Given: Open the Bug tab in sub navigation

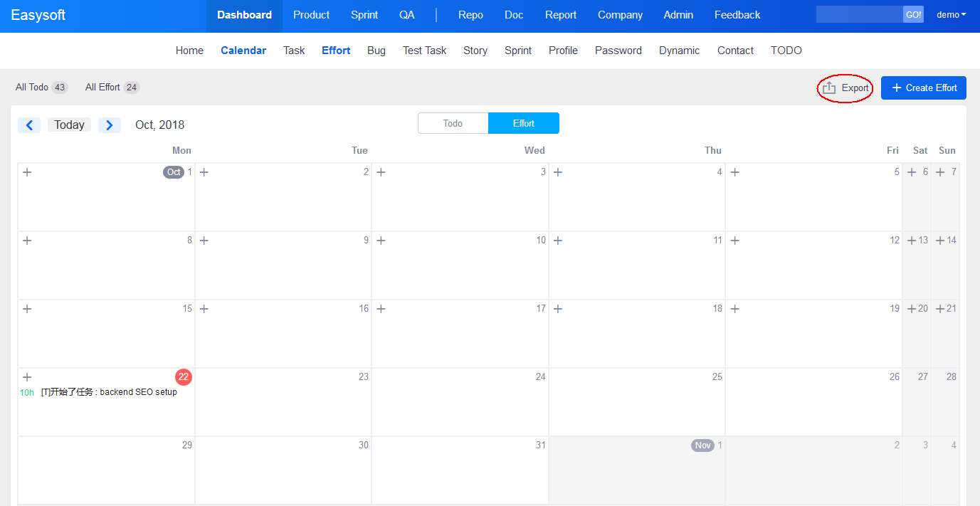Looking at the screenshot, I should point(376,51).
